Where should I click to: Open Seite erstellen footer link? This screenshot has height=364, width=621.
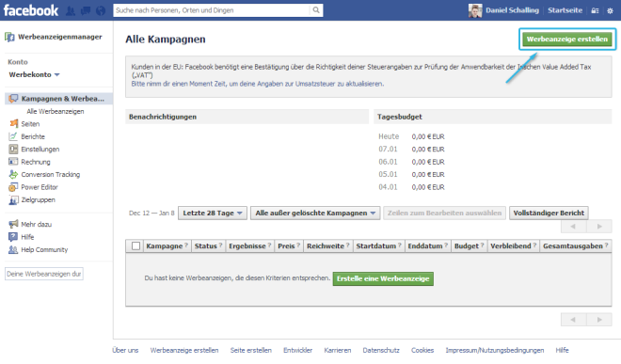(251, 350)
